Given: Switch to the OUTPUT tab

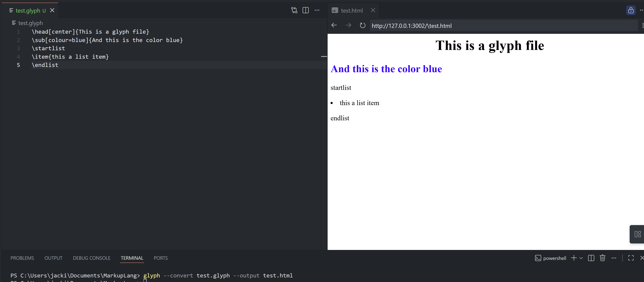Looking at the screenshot, I should (53, 258).
